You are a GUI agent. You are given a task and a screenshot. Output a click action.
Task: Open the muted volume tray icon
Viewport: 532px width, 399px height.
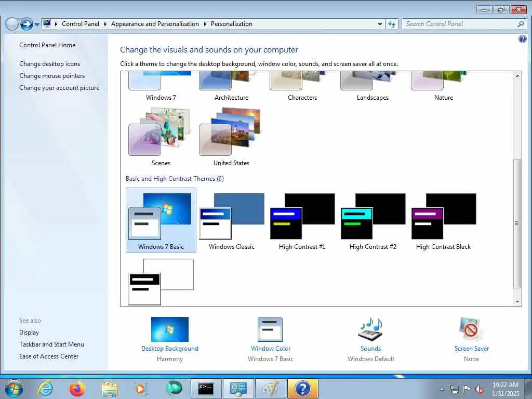(480, 389)
